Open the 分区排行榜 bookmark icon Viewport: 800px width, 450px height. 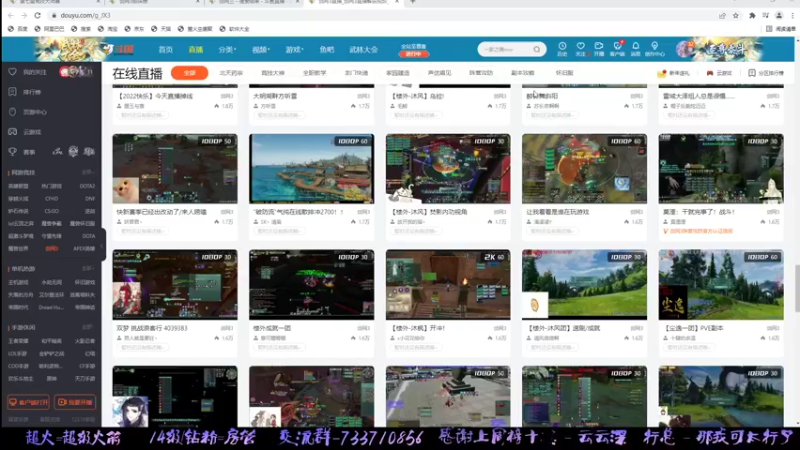752,73
